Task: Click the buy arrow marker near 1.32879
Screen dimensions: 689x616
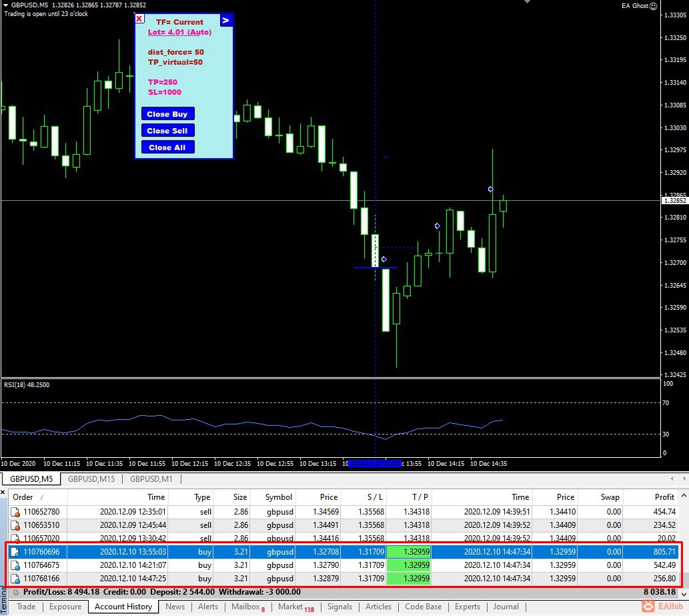Action: point(491,190)
